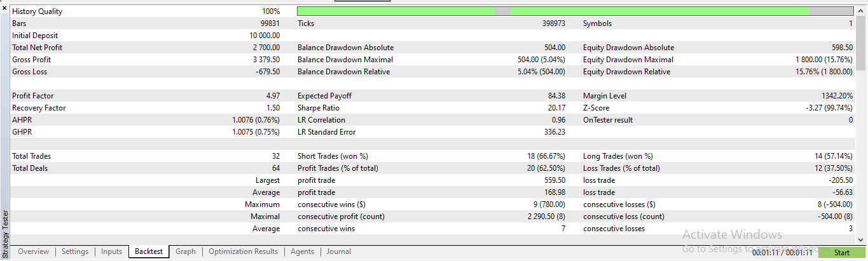Click the Gross Loss value -679.50
This screenshot has width=868, height=261.
268,72
